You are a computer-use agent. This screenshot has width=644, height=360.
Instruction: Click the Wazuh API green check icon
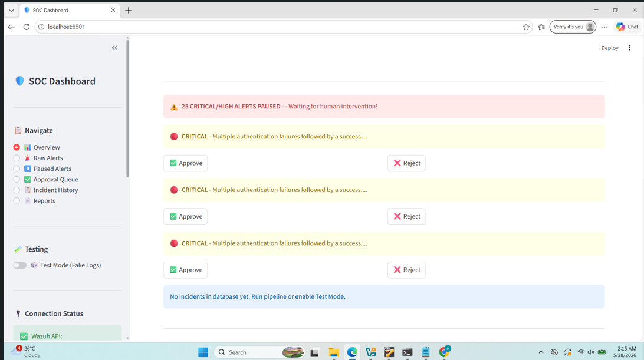click(x=24, y=336)
